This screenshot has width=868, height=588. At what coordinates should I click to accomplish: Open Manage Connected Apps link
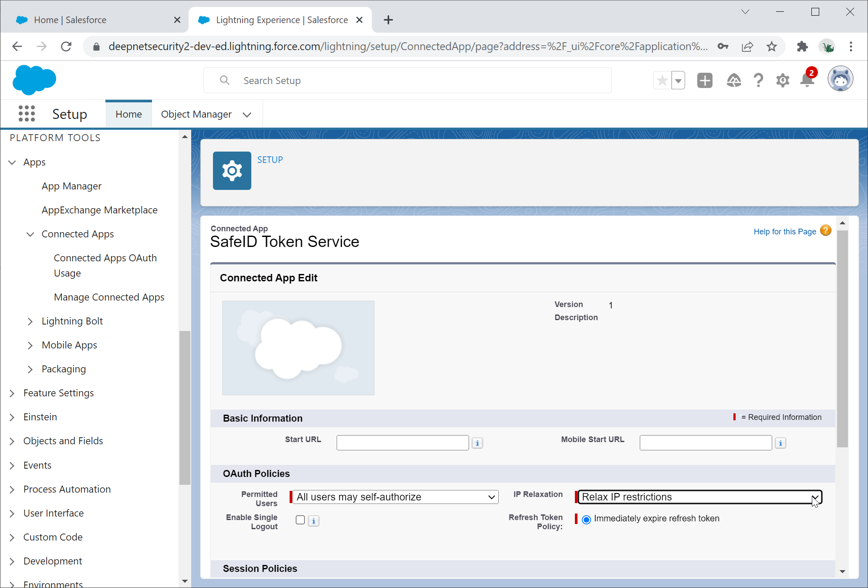[109, 297]
